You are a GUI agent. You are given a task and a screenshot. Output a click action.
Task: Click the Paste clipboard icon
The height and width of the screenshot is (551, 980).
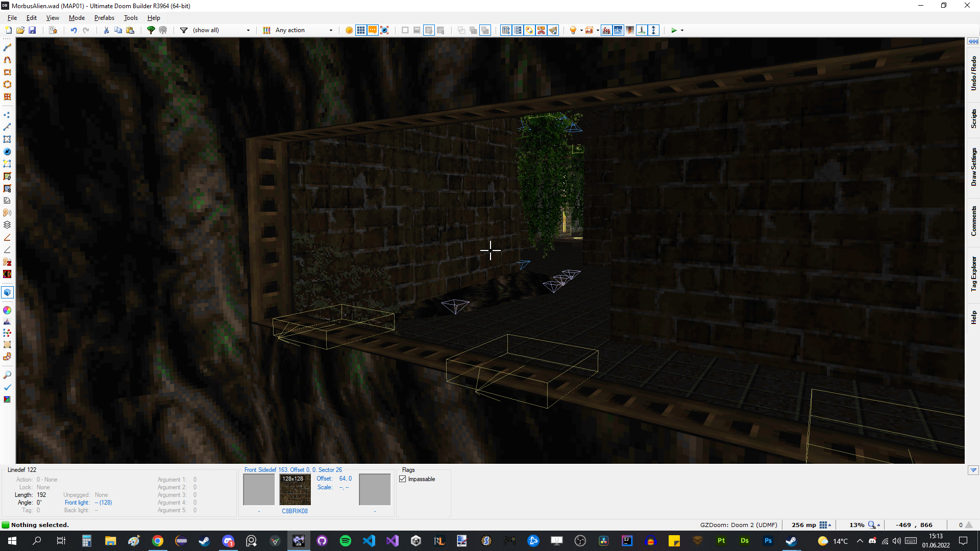pyautogui.click(x=130, y=30)
